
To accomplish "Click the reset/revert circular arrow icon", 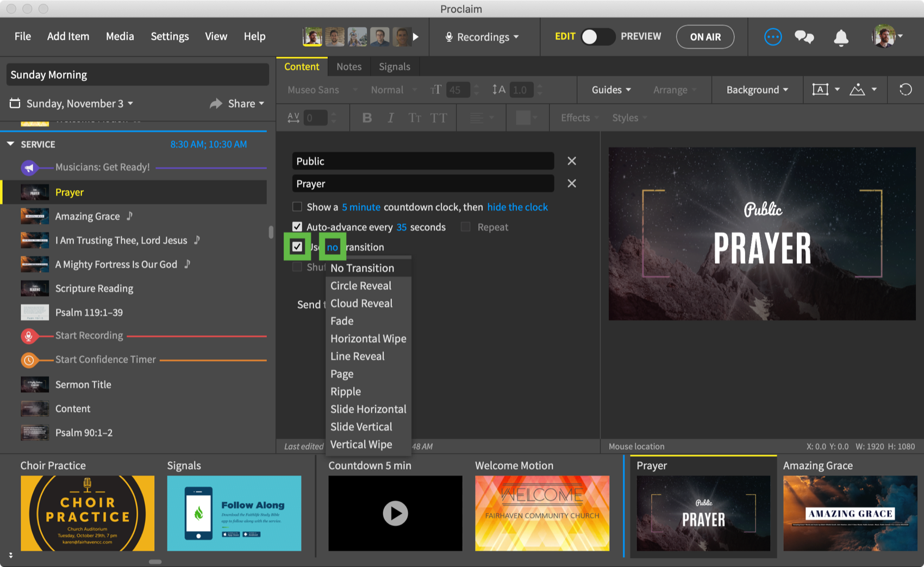I will 906,90.
